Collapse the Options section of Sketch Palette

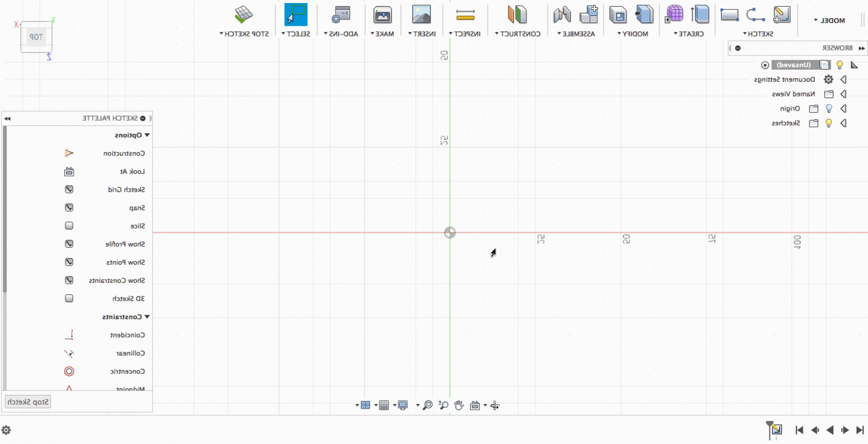(147, 135)
